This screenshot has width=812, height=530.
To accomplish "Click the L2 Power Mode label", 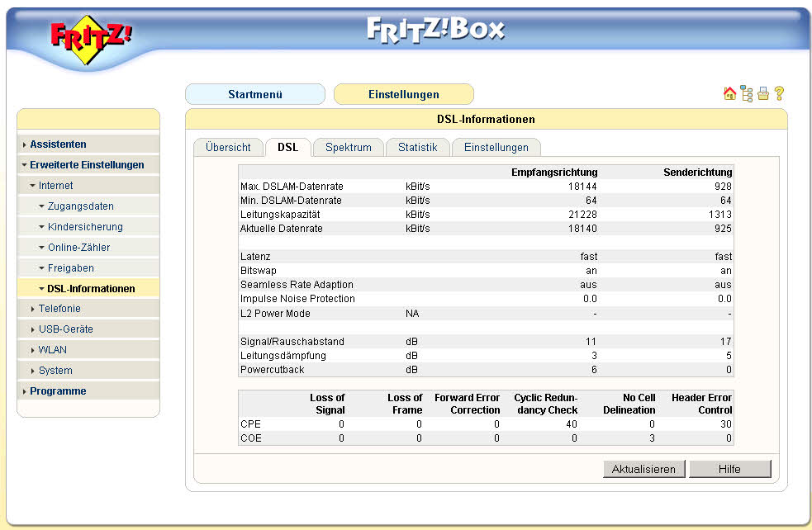I will 276,314.
